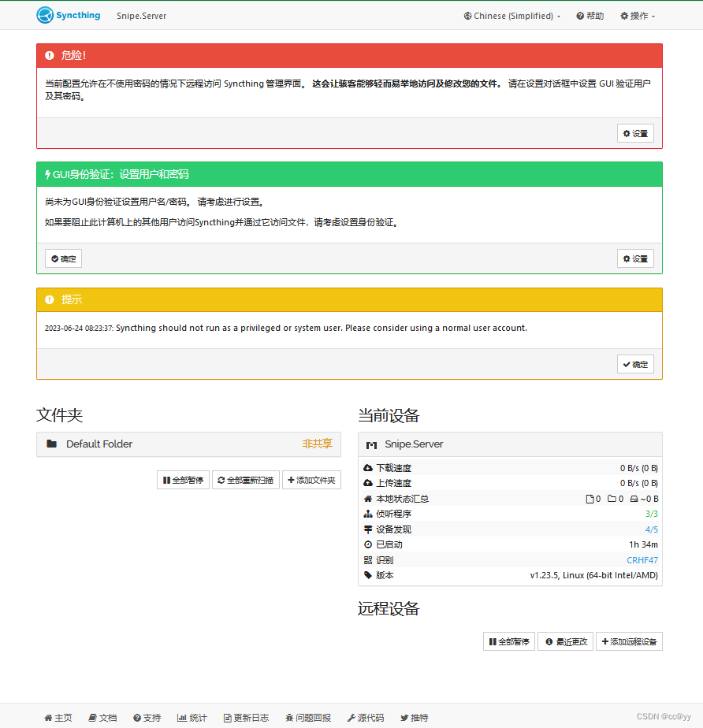Click the 非共享 status label
This screenshot has width=703, height=728.
[317, 444]
